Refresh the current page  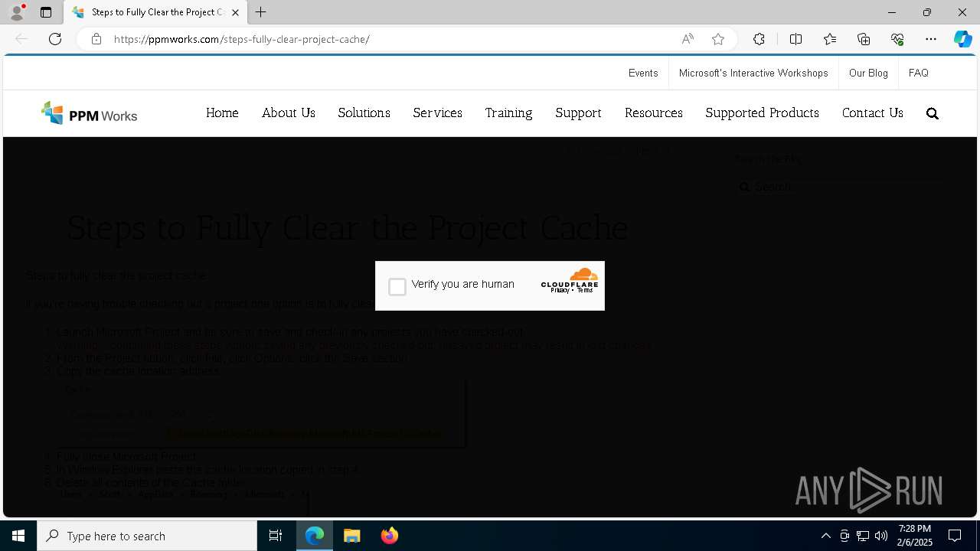[55, 39]
